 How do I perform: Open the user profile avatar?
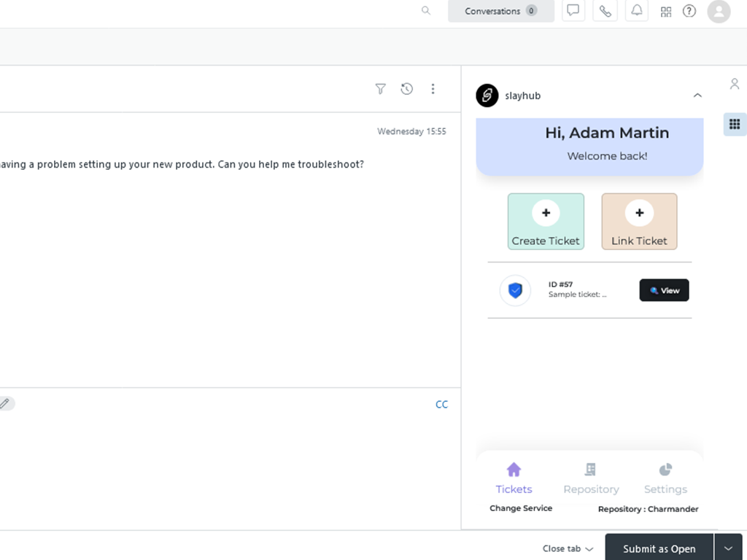tap(719, 11)
